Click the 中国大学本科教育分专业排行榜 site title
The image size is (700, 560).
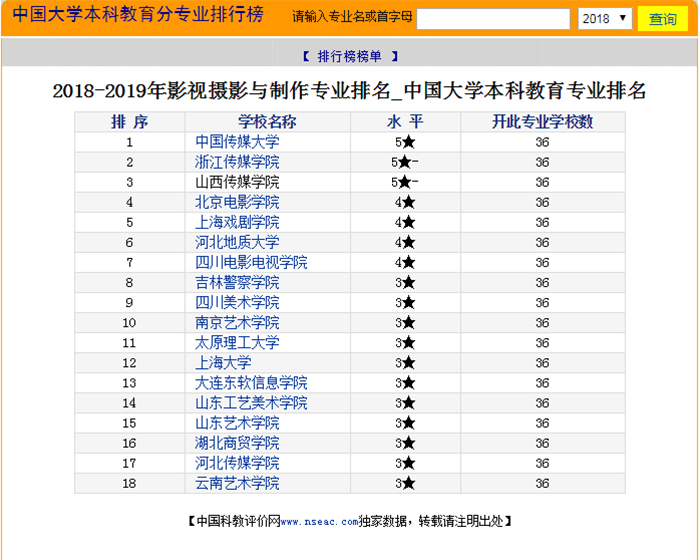[138, 17]
